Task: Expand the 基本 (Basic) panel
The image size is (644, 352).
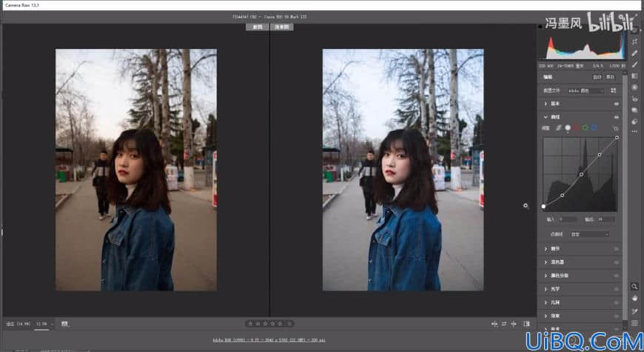Action: (546, 104)
